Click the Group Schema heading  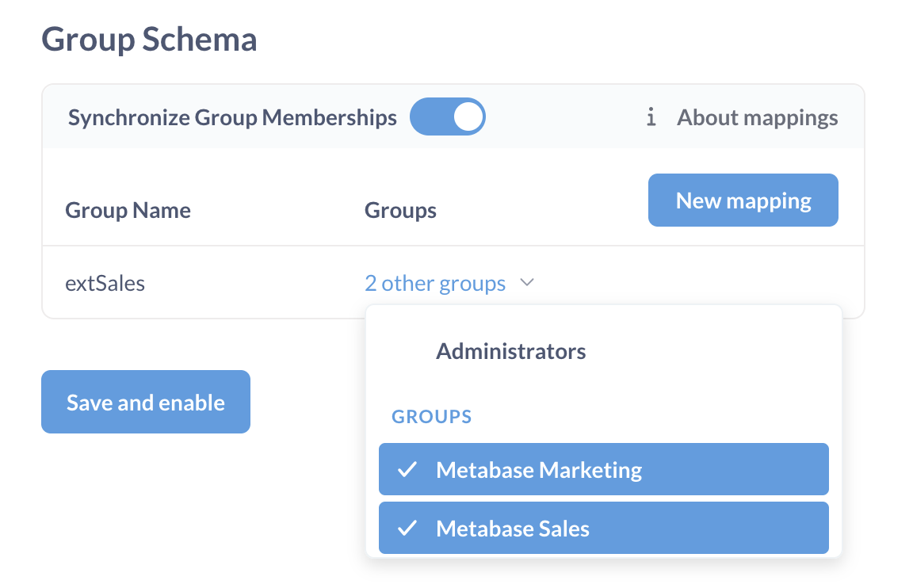[x=151, y=38]
